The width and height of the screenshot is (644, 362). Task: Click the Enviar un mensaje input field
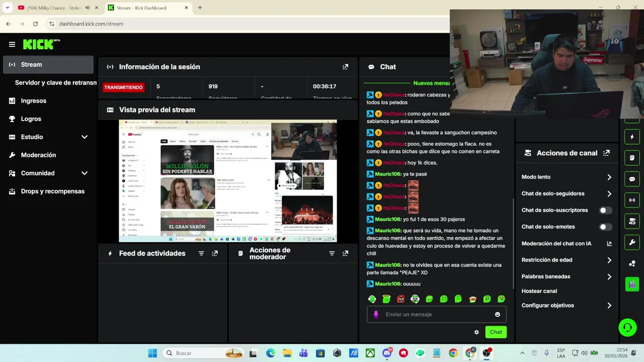pos(436,314)
